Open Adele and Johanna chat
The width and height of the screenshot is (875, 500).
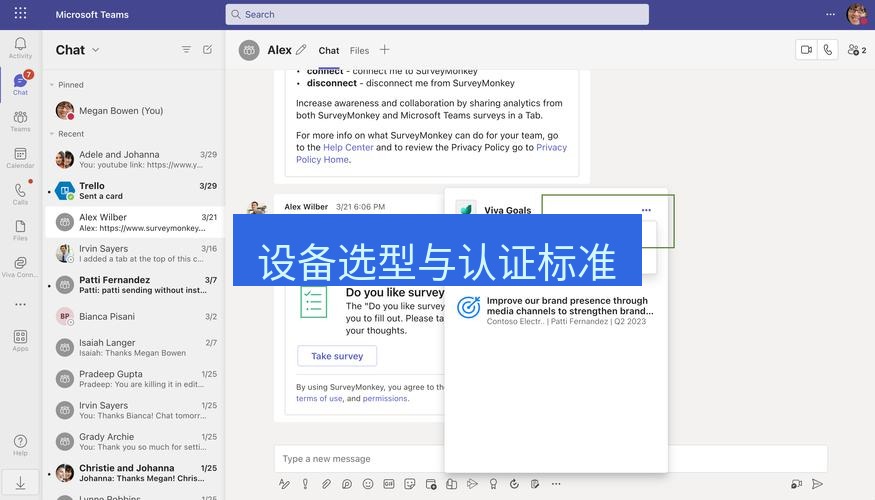134,159
